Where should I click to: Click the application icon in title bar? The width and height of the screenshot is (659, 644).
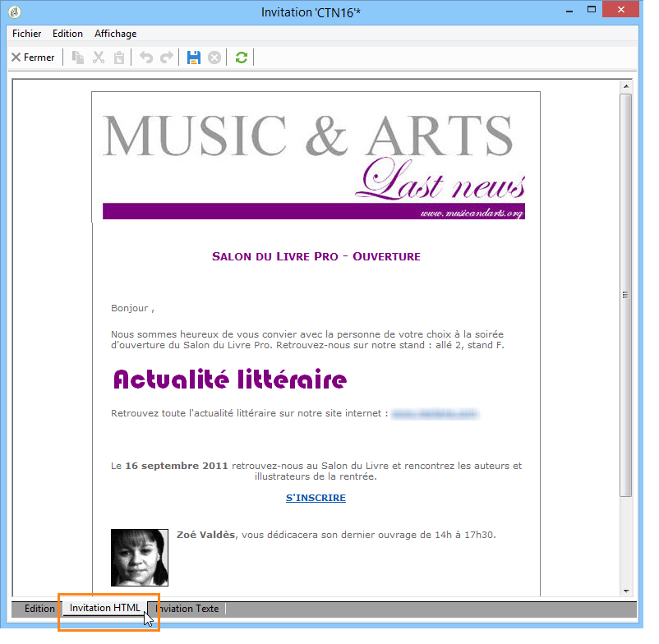15,12
